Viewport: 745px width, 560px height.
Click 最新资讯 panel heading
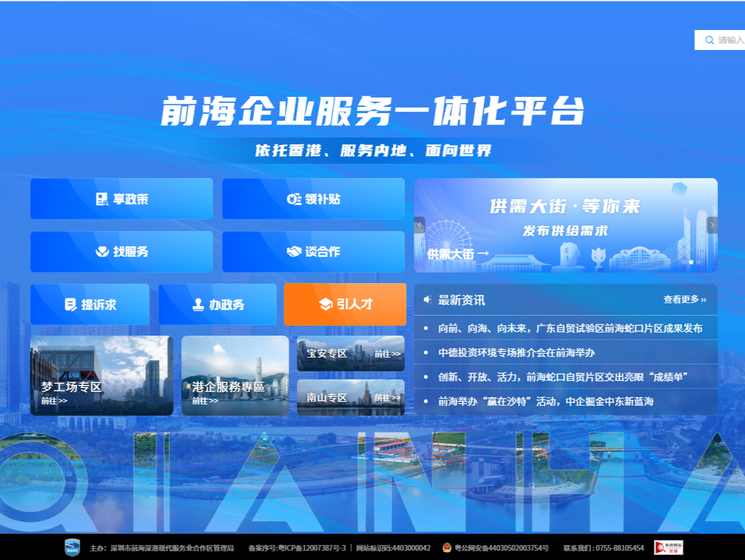(461, 300)
